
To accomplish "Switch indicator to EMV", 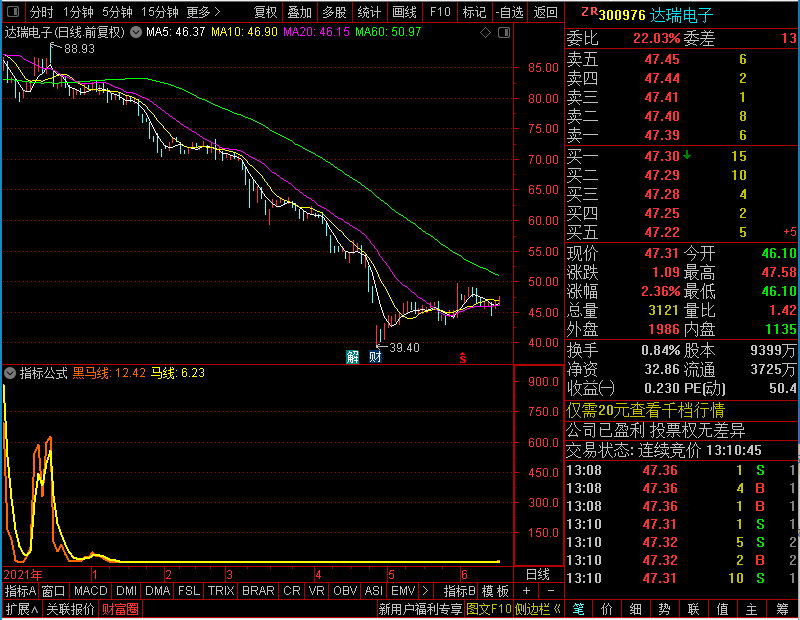I will point(403,591).
